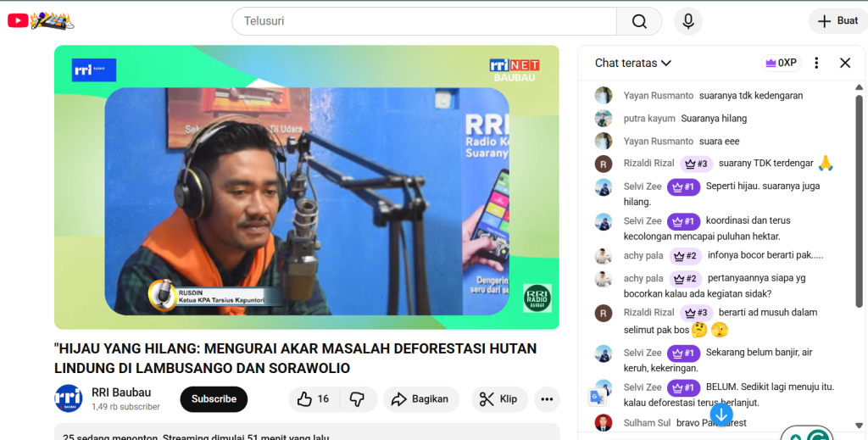The image size is (868, 440).
Task: Open the three-dot chat options menu
Action: tap(816, 63)
